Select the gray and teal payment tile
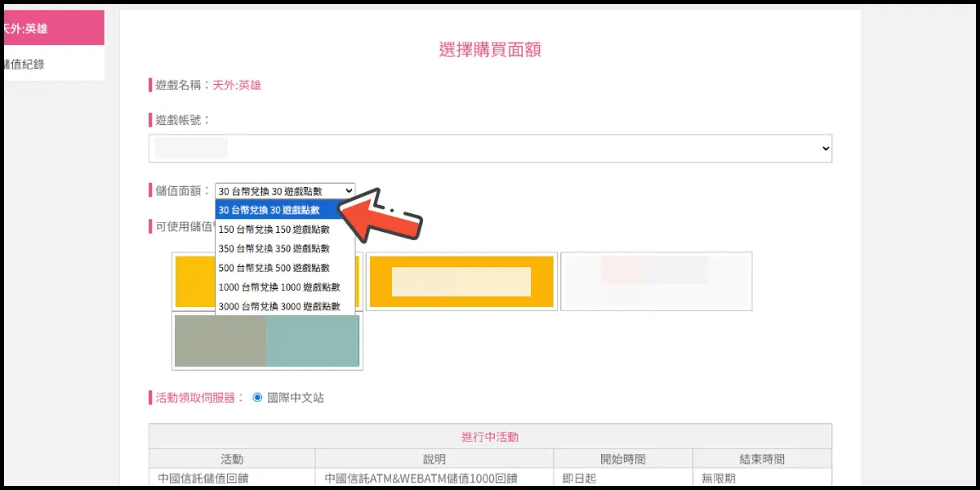Viewport: 980px width, 490px height. coord(267,341)
